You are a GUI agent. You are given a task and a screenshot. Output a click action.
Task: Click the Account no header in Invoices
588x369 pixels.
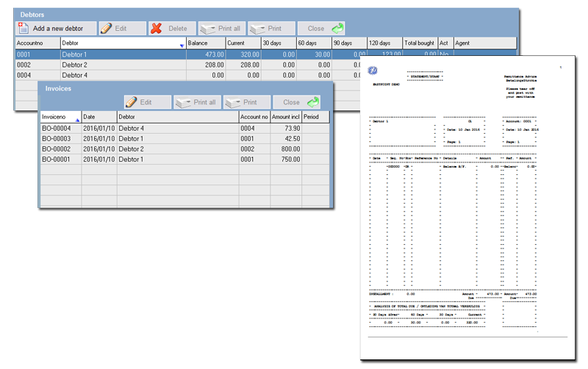(254, 117)
